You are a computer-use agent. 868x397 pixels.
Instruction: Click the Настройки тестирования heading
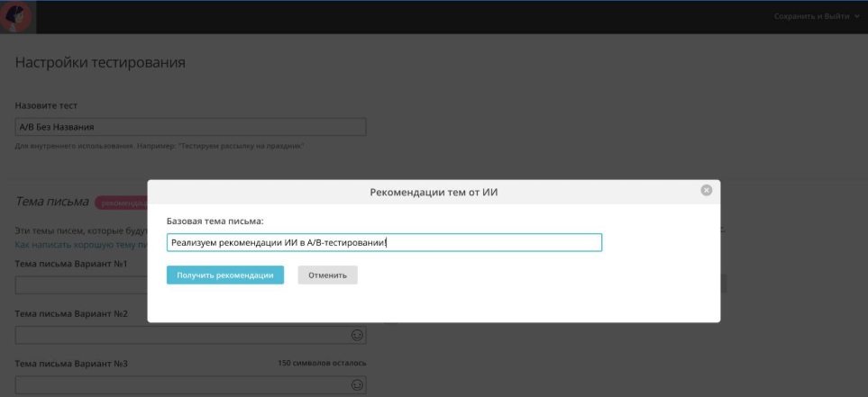tap(100, 62)
